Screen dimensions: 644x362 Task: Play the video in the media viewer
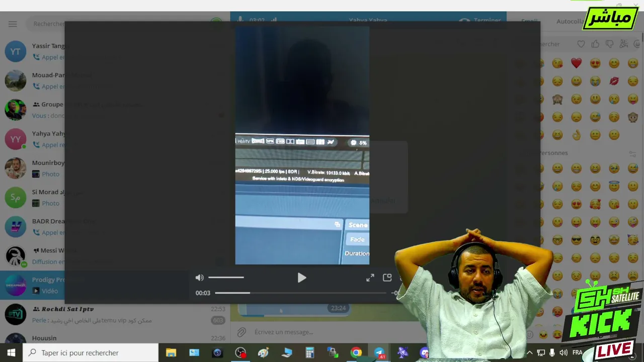point(301,278)
